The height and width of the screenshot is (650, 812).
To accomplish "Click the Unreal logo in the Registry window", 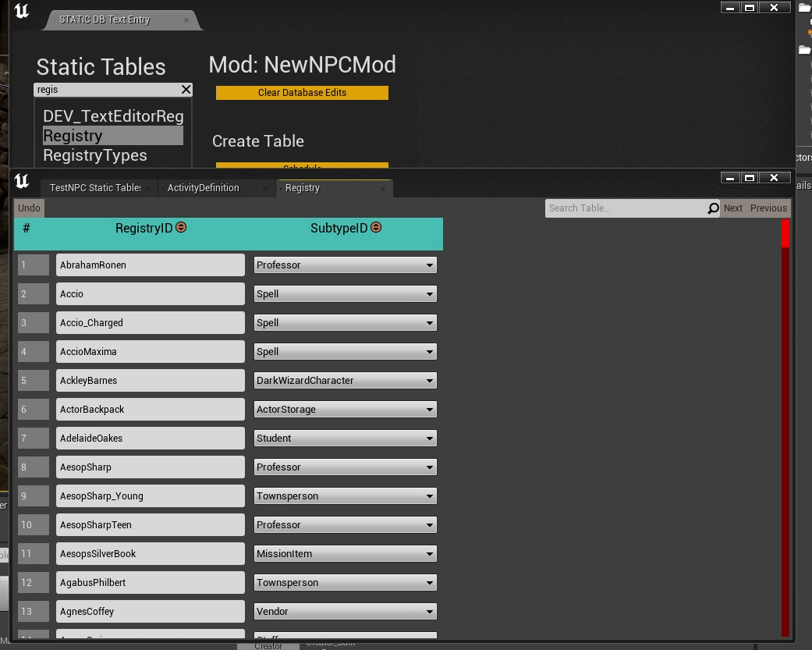I will pos(21,181).
